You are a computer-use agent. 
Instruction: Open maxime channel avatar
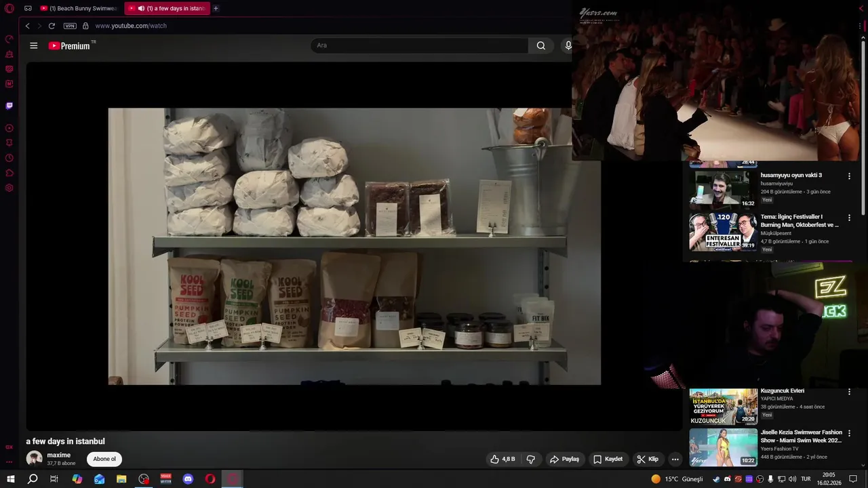tap(34, 459)
